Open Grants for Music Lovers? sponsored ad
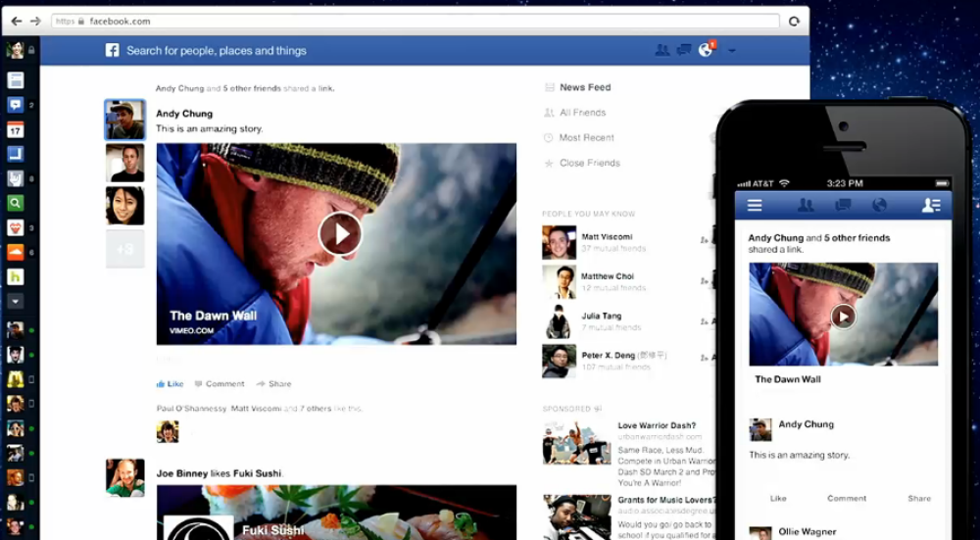The height and width of the screenshot is (540, 980). [x=666, y=500]
